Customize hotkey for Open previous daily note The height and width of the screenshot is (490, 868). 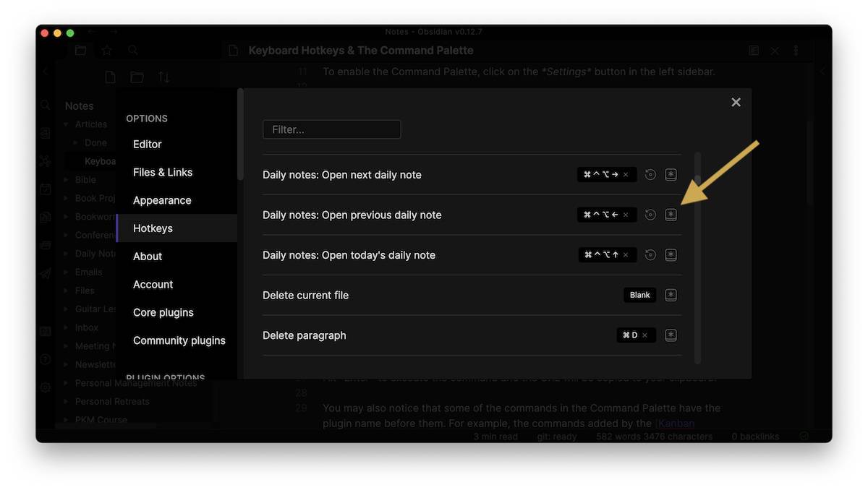tap(671, 215)
